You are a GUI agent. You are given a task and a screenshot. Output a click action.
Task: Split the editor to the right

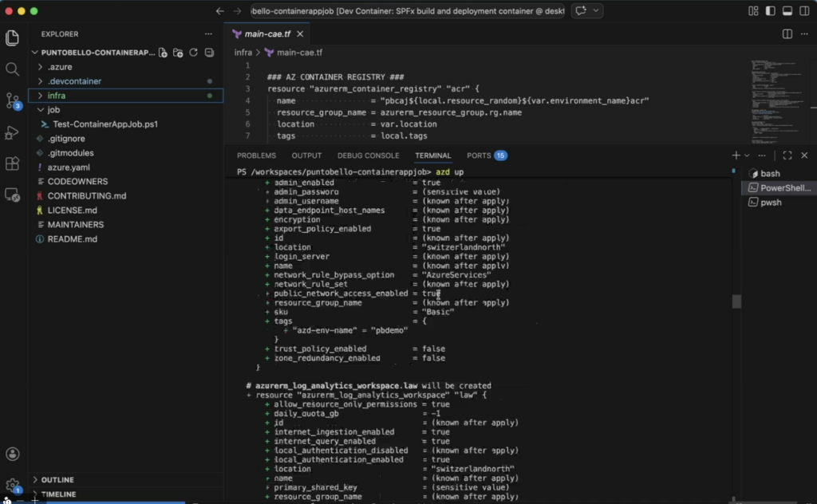(x=787, y=34)
